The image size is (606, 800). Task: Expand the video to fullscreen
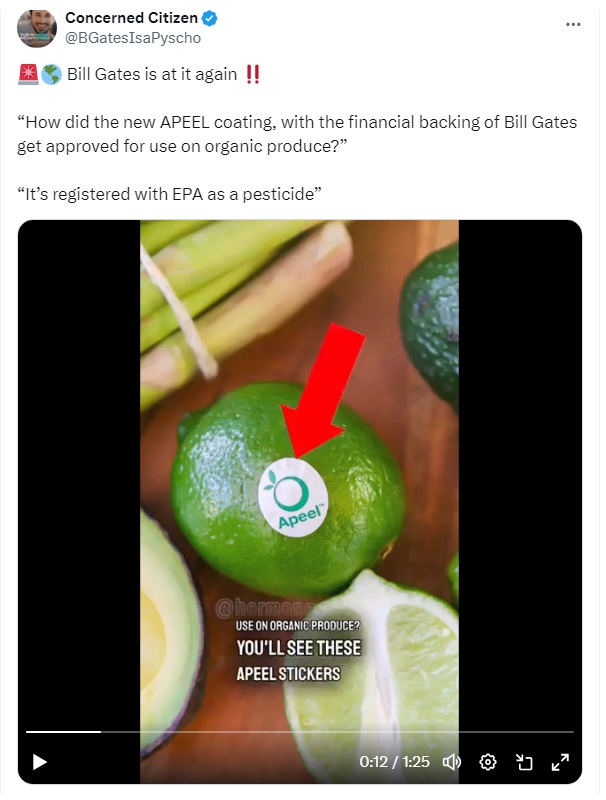click(560, 762)
